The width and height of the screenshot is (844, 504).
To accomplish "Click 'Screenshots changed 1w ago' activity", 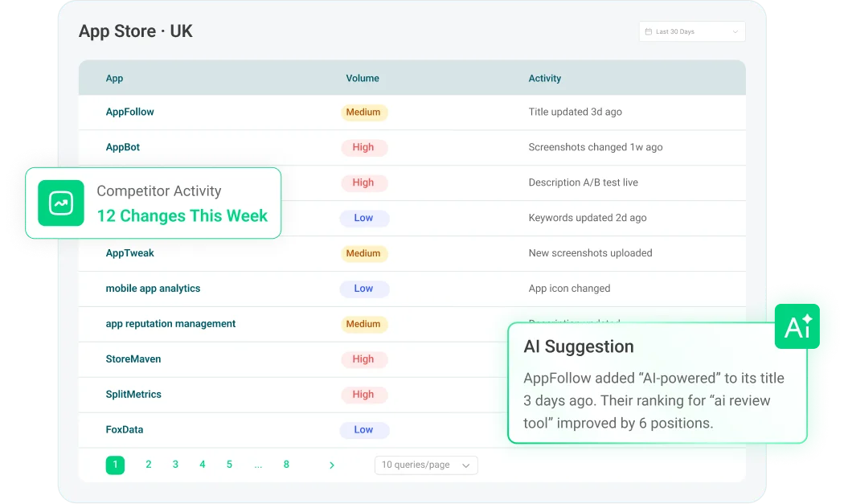I will pos(596,147).
